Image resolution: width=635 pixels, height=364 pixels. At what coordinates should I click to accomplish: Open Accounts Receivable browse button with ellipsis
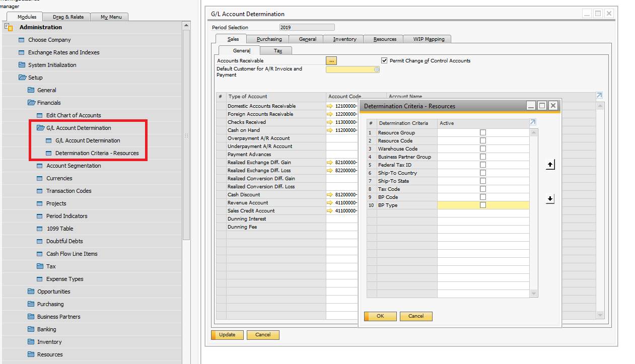pyautogui.click(x=331, y=61)
